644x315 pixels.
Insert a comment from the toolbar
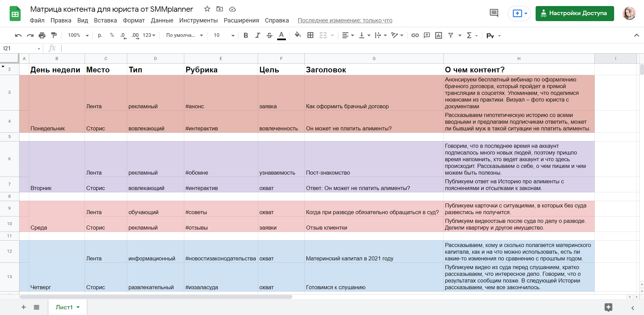[427, 35]
